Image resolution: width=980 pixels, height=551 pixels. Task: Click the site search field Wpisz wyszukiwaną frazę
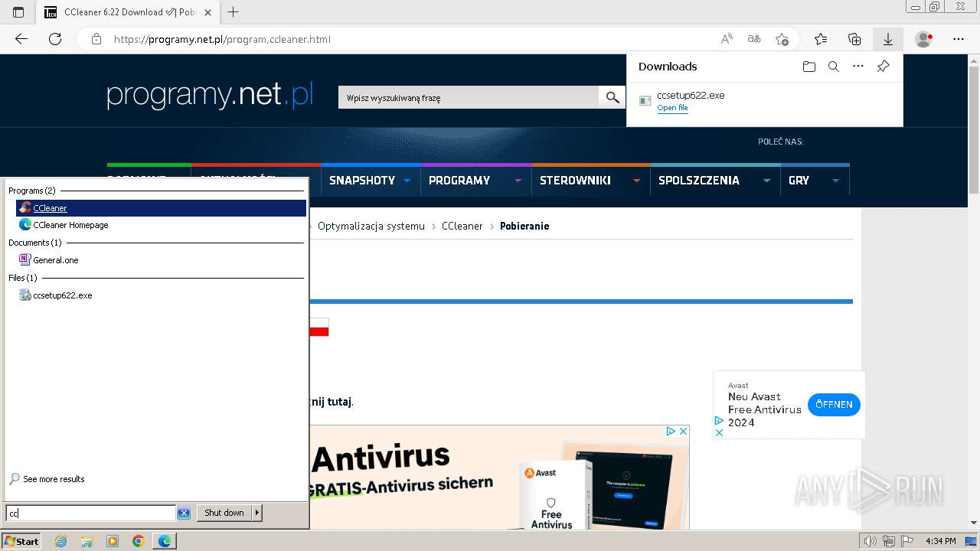coord(469,97)
